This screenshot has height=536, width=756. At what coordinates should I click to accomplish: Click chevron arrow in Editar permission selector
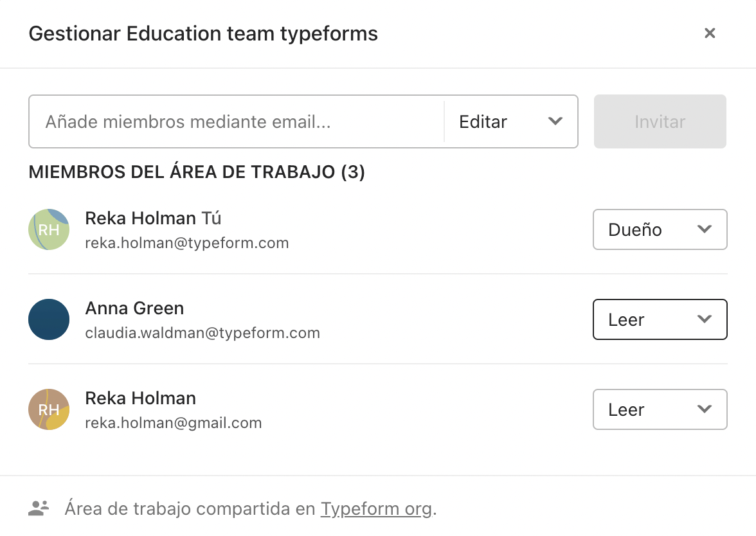coord(555,121)
